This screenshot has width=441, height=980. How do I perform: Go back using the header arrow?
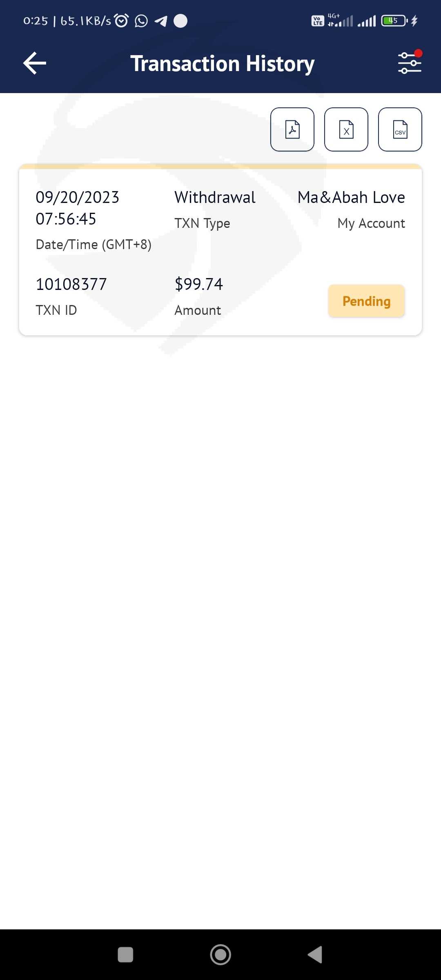[35, 63]
